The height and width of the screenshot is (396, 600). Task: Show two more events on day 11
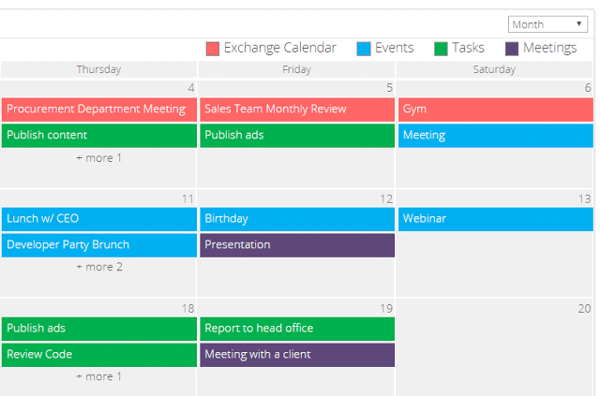coord(99,267)
